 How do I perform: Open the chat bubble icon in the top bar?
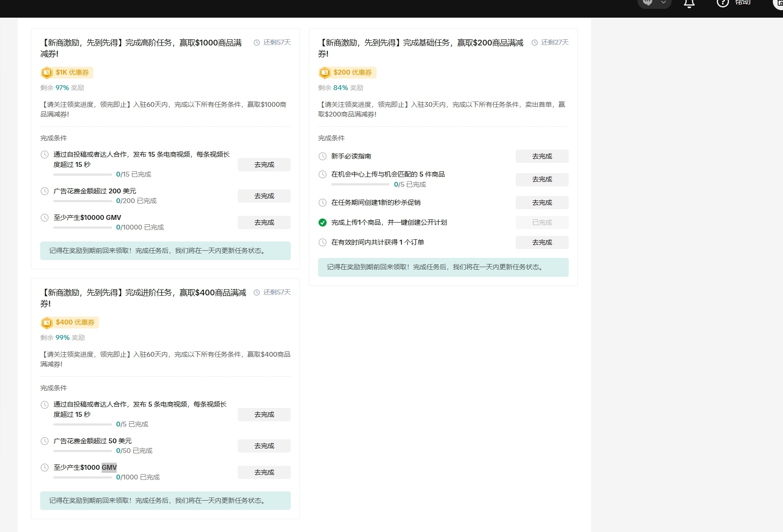[648, 2]
